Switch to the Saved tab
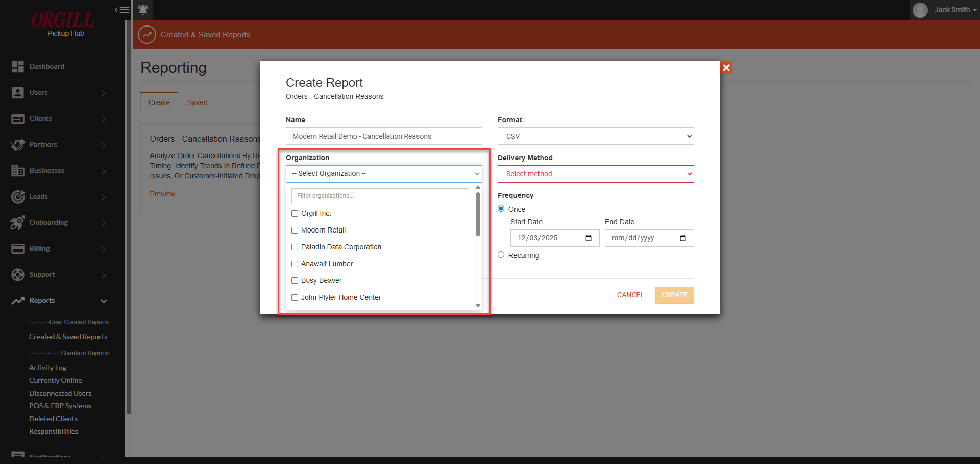The image size is (980, 464). pyautogui.click(x=198, y=102)
